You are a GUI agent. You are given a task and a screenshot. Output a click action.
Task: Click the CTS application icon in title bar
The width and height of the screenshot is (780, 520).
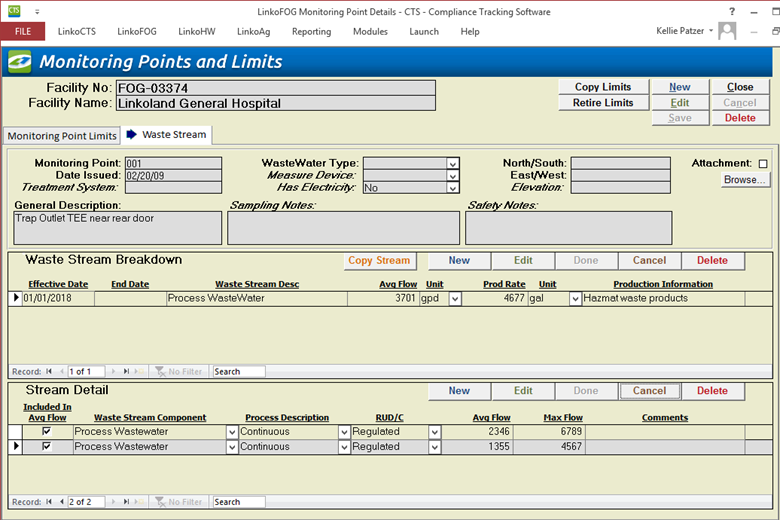point(14,10)
